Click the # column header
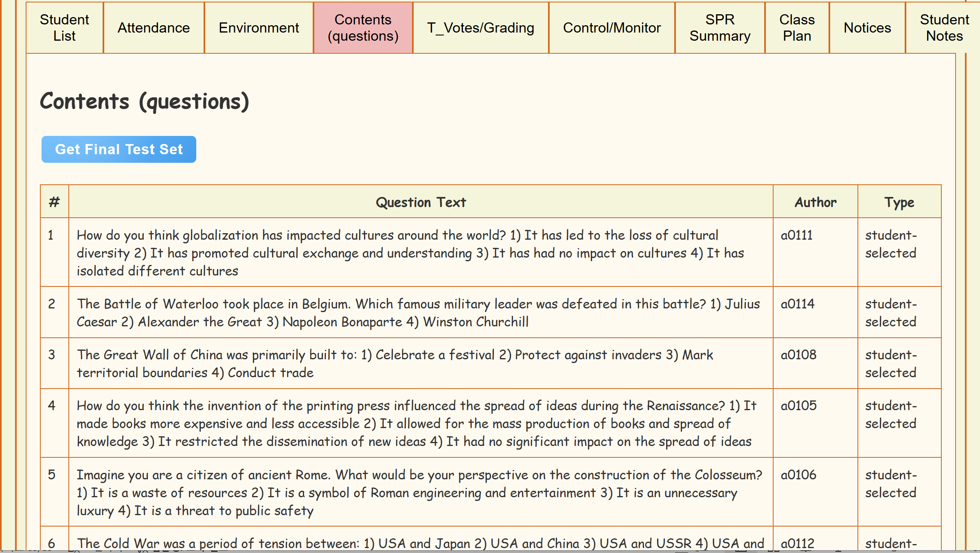This screenshot has height=553, width=980. (55, 202)
